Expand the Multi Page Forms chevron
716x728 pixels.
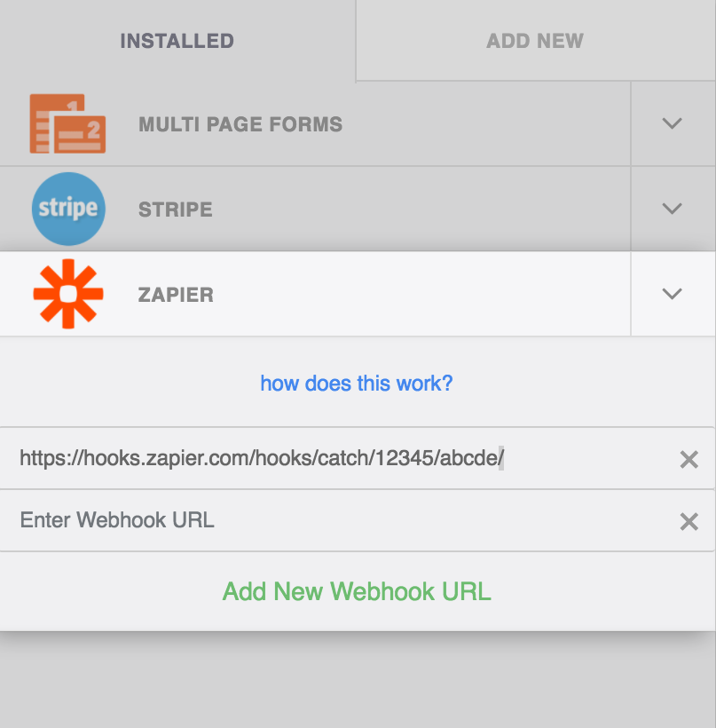pos(672,123)
